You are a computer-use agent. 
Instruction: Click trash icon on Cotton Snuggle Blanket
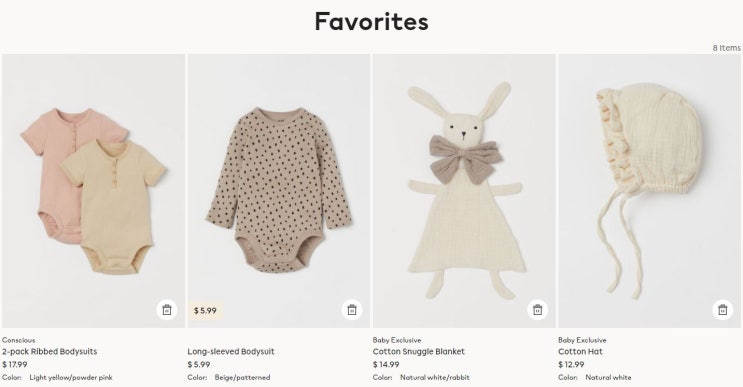(x=537, y=310)
